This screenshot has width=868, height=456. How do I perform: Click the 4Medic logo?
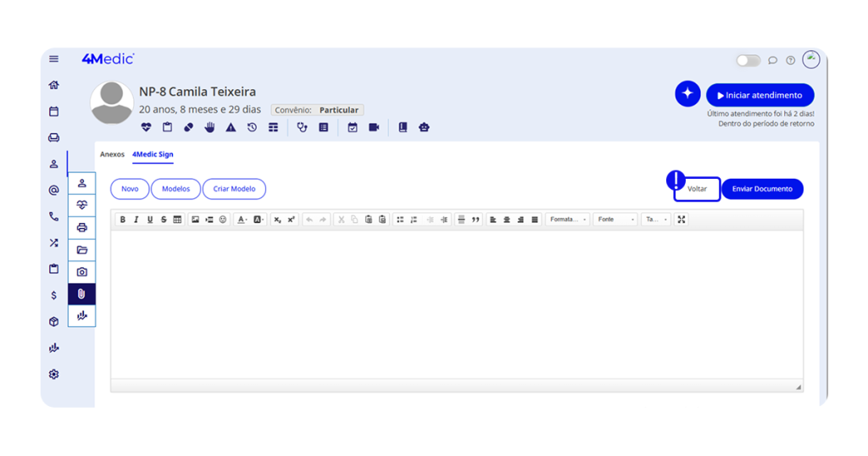click(108, 58)
